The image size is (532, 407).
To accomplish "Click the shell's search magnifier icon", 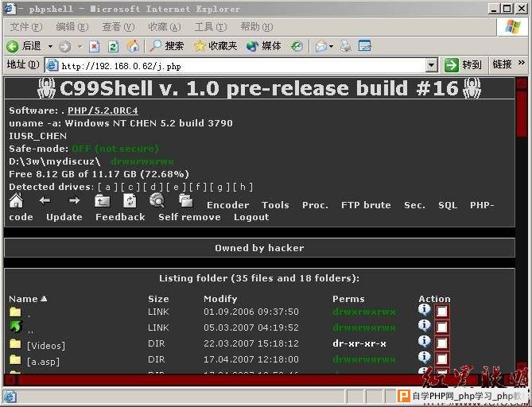I will click(x=157, y=200).
